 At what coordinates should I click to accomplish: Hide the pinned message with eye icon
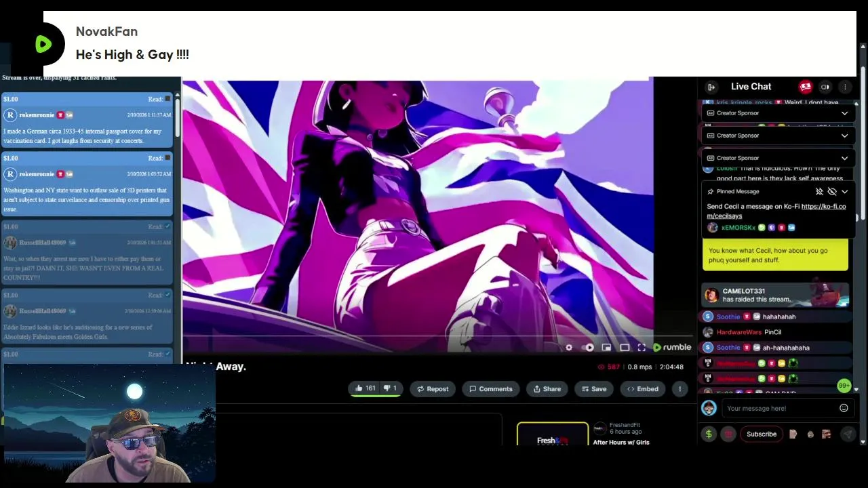click(832, 192)
